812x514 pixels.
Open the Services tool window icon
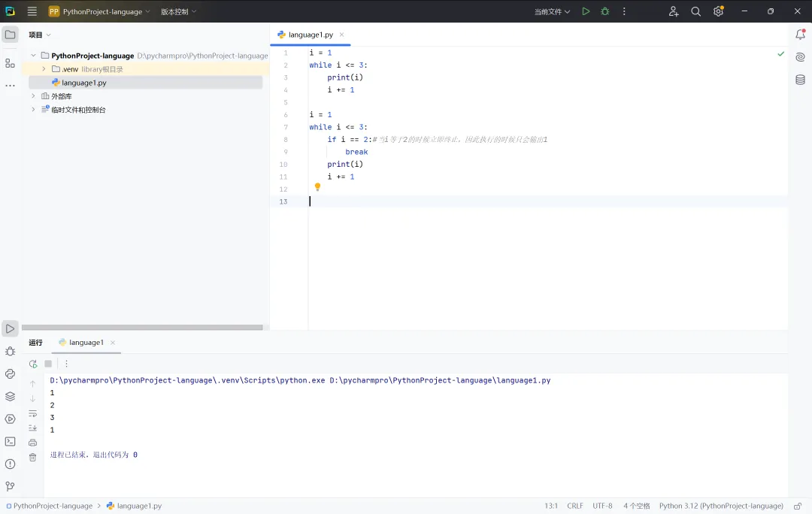click(x=10, y=419)
